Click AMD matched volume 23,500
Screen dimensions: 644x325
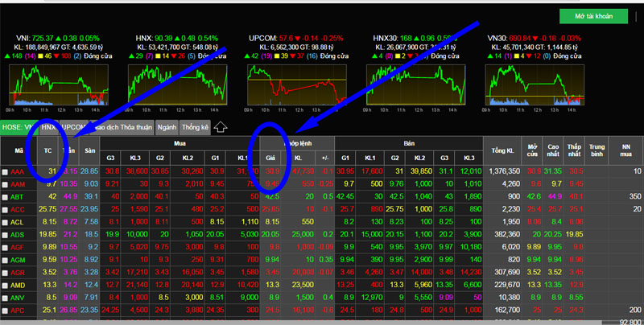303,285
